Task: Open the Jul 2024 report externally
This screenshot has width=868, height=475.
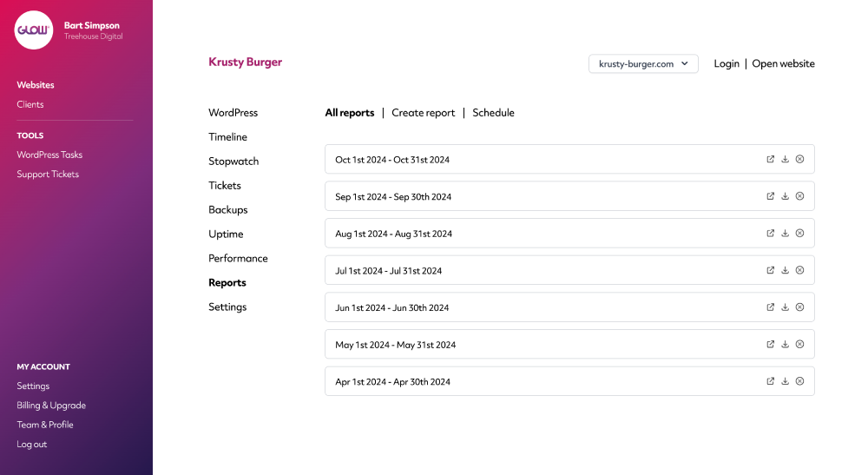Action: point(770,270)
